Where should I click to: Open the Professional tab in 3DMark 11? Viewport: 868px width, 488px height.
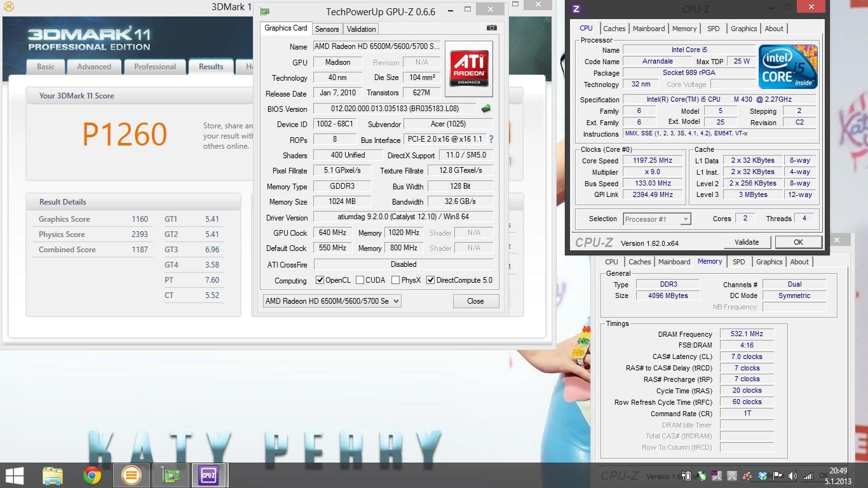[x=155, y=67]
